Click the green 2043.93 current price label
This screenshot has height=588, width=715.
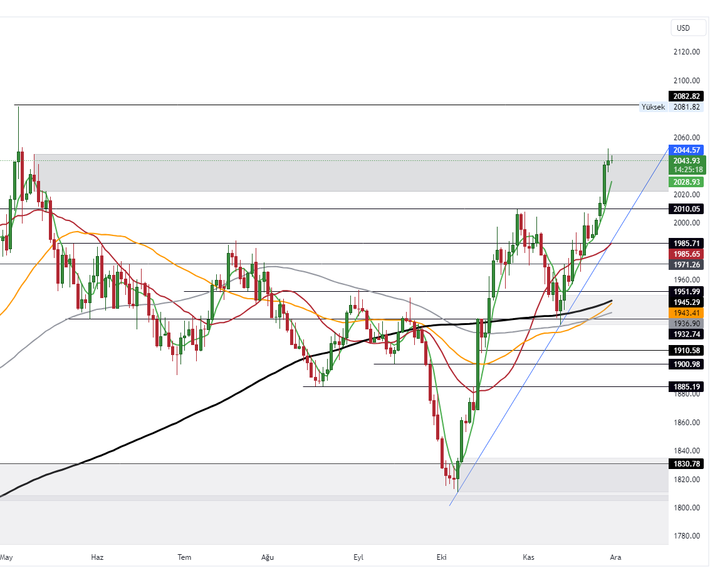[x=686, y=161]
